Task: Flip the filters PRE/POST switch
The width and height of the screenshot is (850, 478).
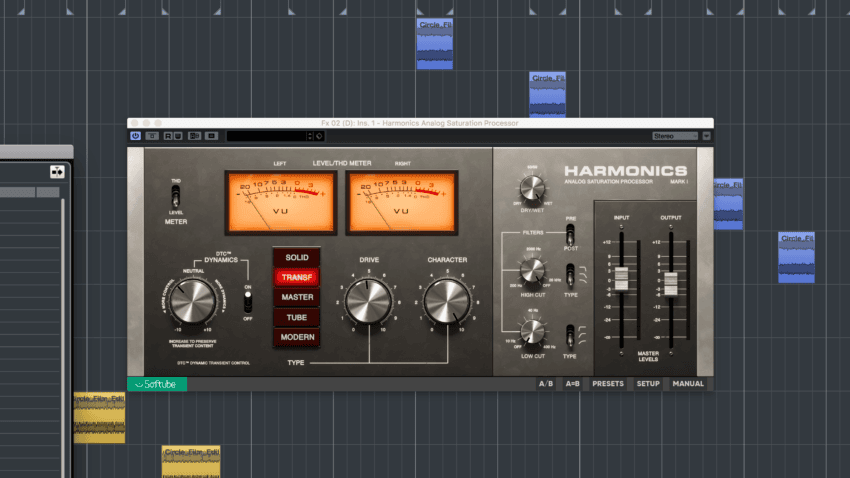Action: coord(570,235)
